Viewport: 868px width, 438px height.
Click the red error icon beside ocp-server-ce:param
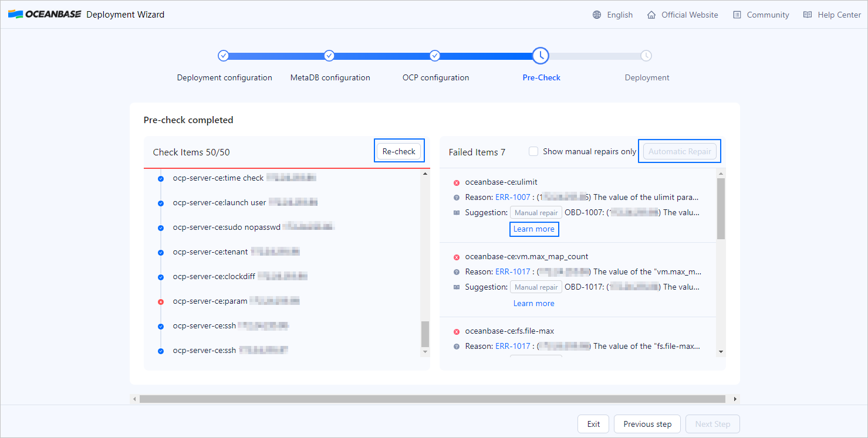tap(161, 301)
